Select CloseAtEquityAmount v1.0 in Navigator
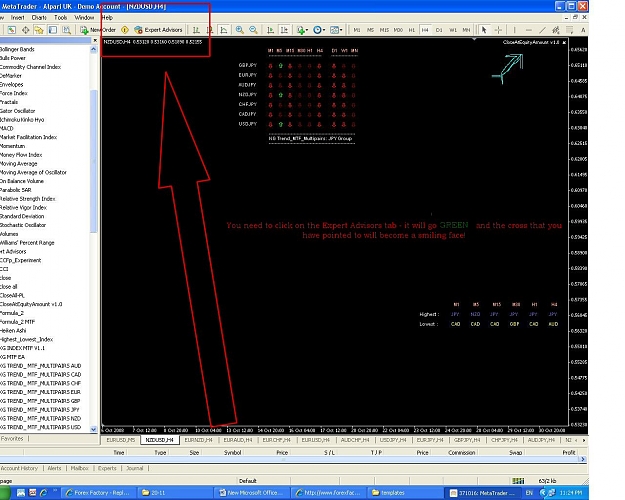The width and height of the screenshot is (625, 500). pos(31,304)
